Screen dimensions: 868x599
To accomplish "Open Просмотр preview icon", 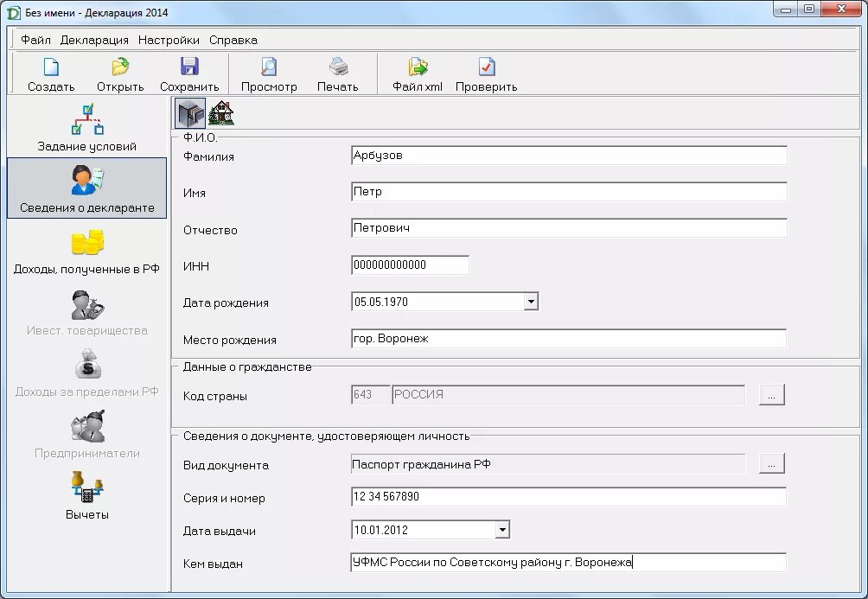I will point(269,67).
